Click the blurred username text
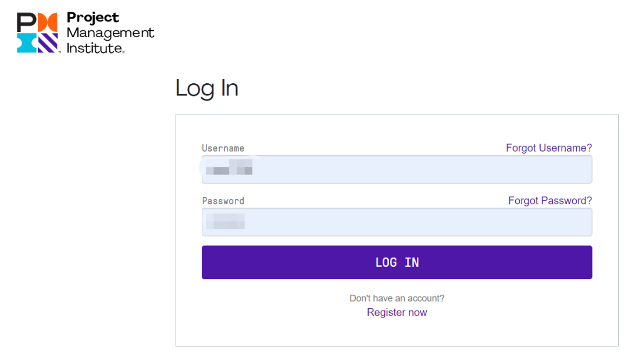628x364 pixels. click(229, 167)
